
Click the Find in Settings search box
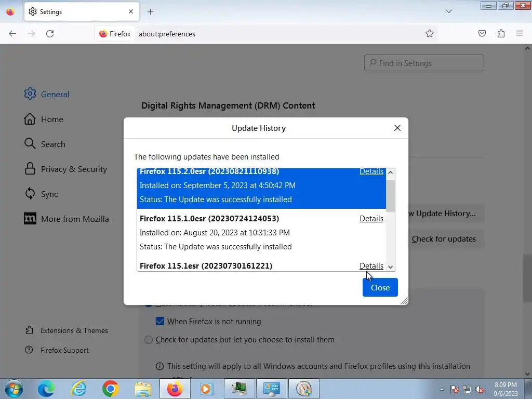(424, 63)
